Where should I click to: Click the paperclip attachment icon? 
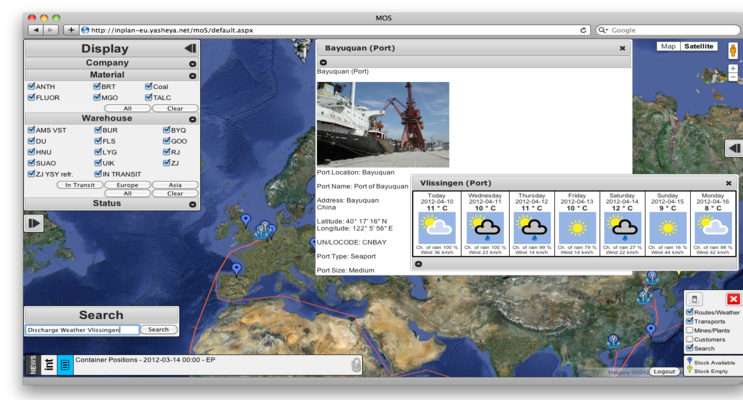[355, 365]
